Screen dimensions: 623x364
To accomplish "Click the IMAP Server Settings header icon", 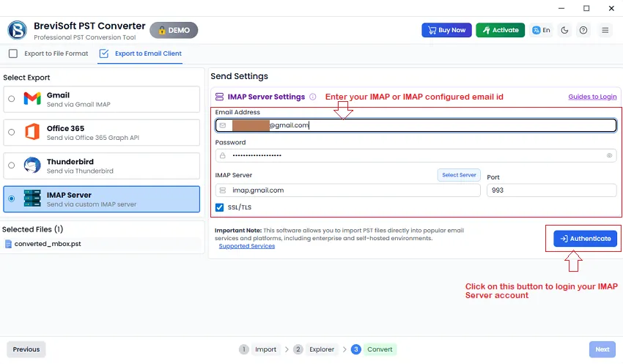I will pyautogui.click(x=219, y=97).
